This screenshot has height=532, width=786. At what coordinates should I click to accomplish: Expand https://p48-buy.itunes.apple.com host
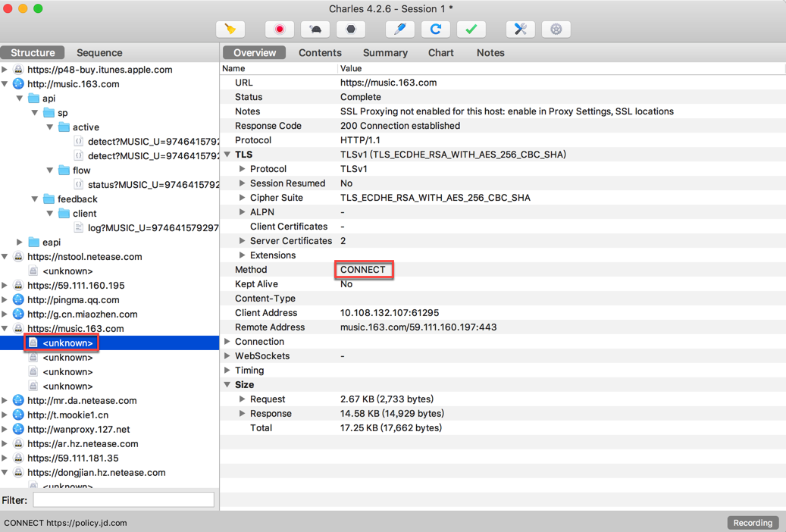pyautogui.click(x=5, y=69)
